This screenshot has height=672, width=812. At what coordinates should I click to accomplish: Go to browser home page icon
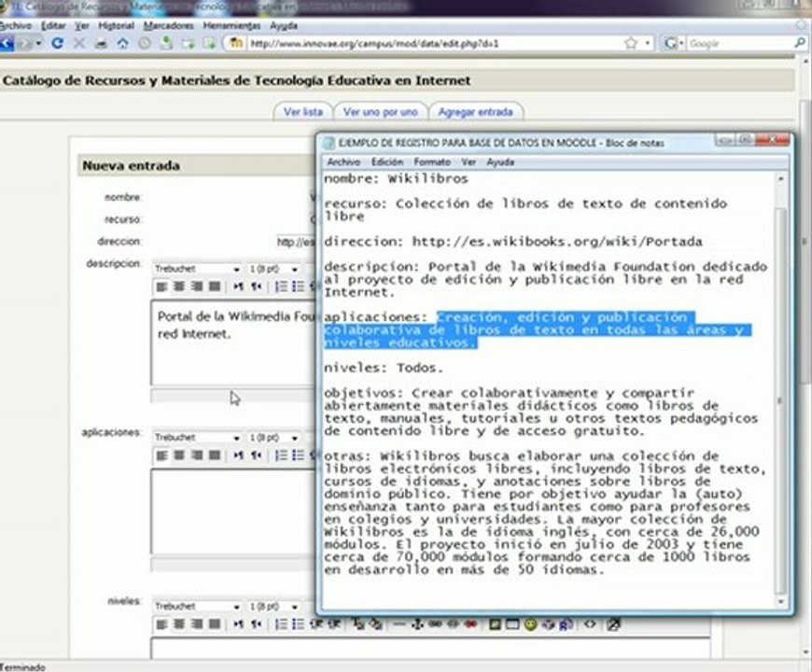coord(122,44)
